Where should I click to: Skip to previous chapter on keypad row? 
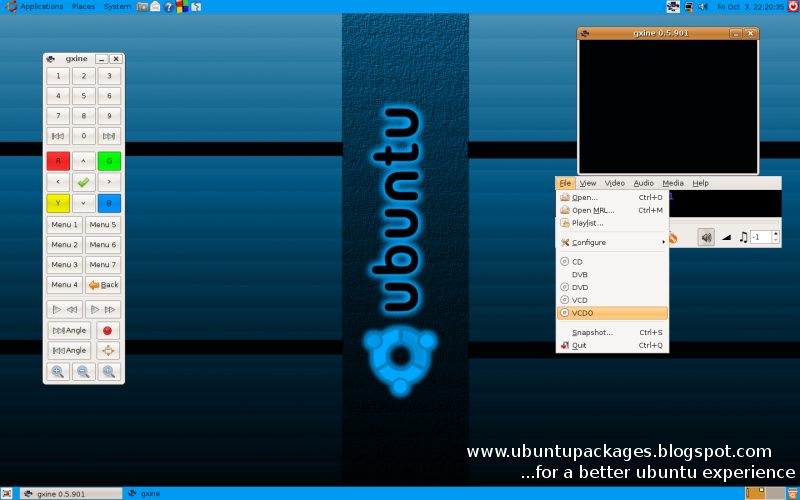point(58,136)
